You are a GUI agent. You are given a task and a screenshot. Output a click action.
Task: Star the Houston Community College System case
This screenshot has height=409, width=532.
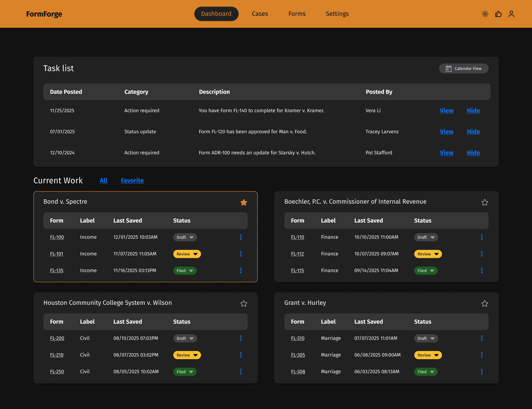[244, 304]
